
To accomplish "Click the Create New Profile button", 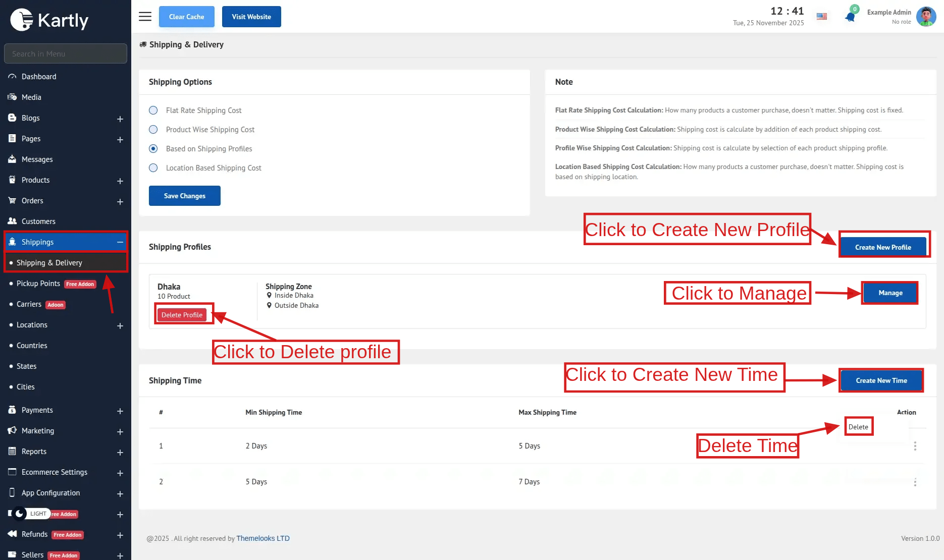I will [883, 247].
